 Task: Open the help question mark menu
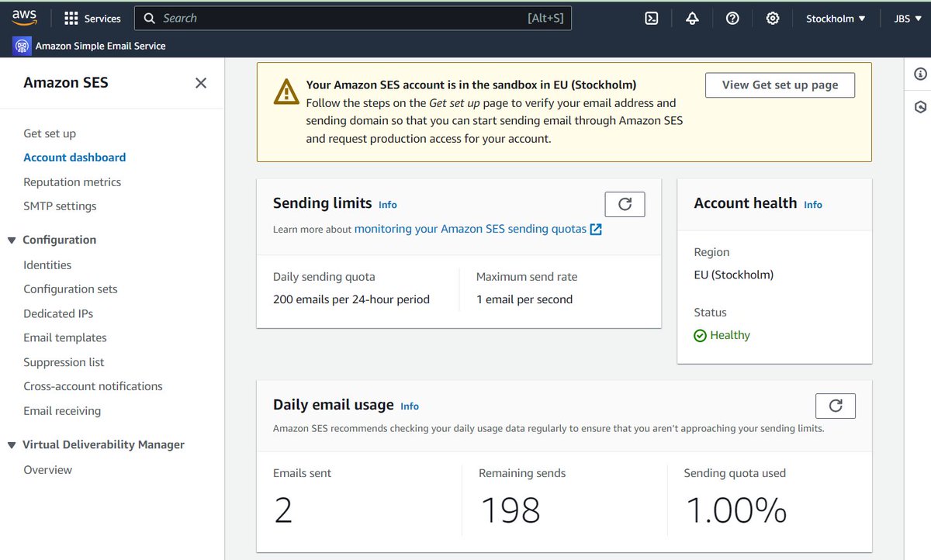tap(732, 19)
